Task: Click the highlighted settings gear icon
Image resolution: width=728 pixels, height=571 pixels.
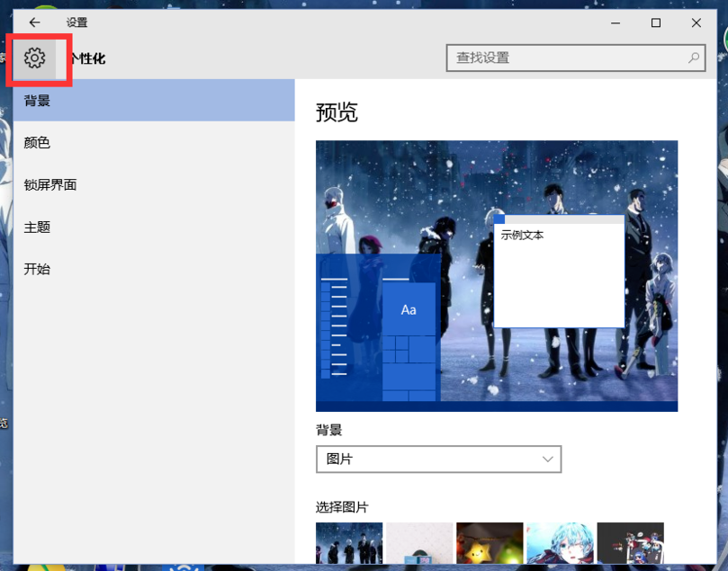Action: (36, 57)
